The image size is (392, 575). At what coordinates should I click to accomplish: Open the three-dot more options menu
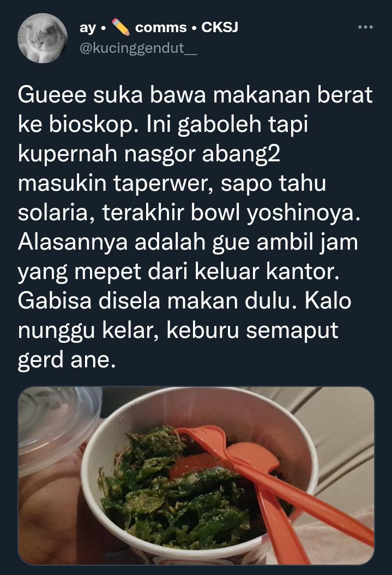click(365, 27)
